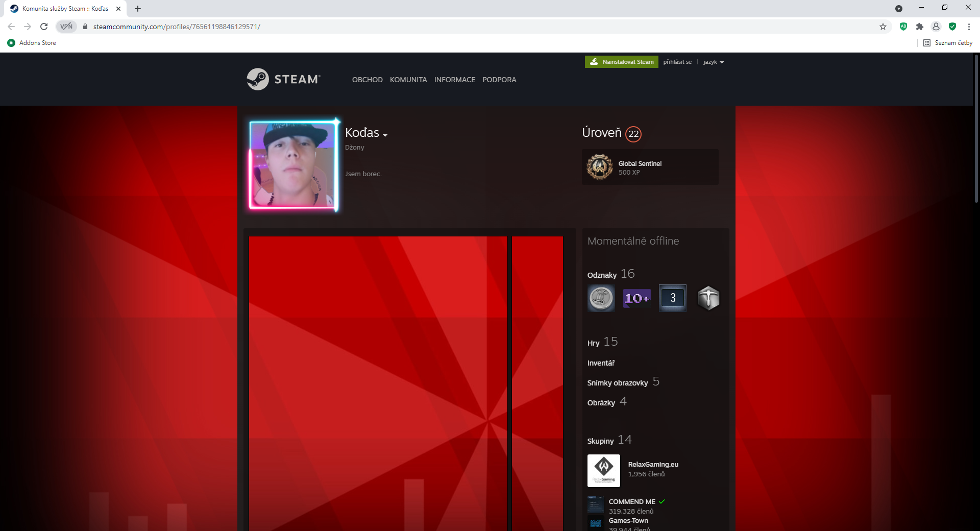Open the Addons Store bookmark
The width and height of the screenshot is (980, 531).
point(32,43)
